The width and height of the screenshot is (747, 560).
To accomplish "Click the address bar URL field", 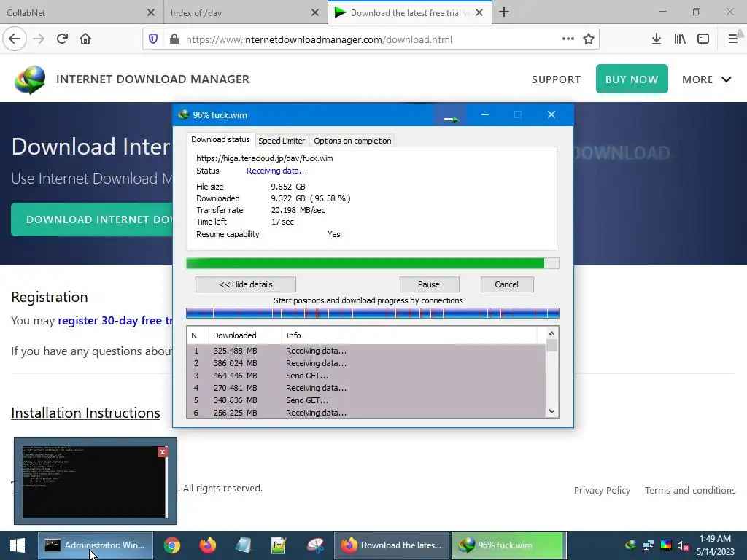I will click(x=371, y=39).
